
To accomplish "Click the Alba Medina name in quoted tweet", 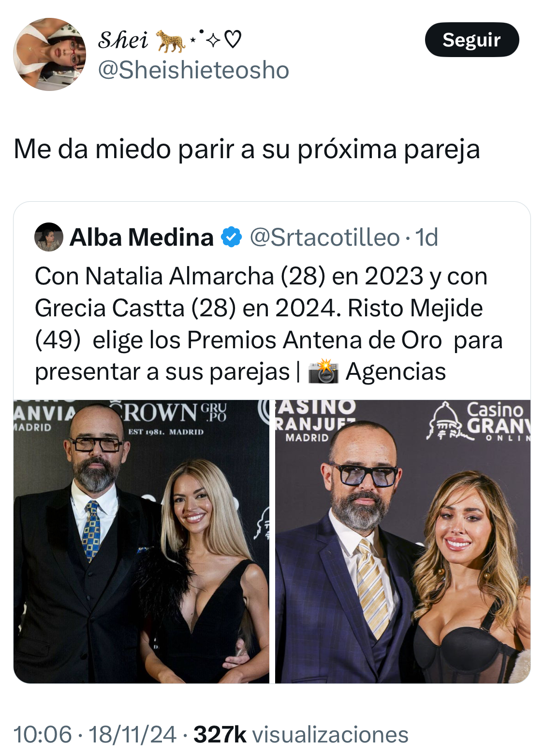I will pos(142,237).
